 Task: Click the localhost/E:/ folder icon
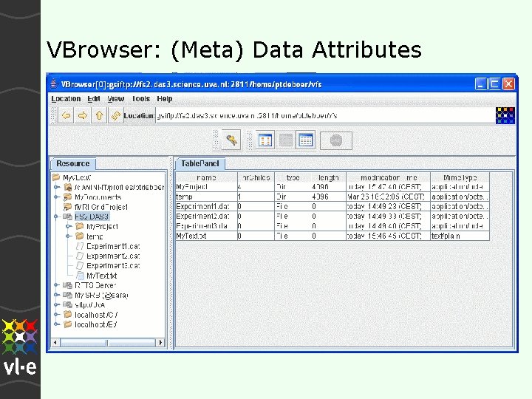(68, 324)
